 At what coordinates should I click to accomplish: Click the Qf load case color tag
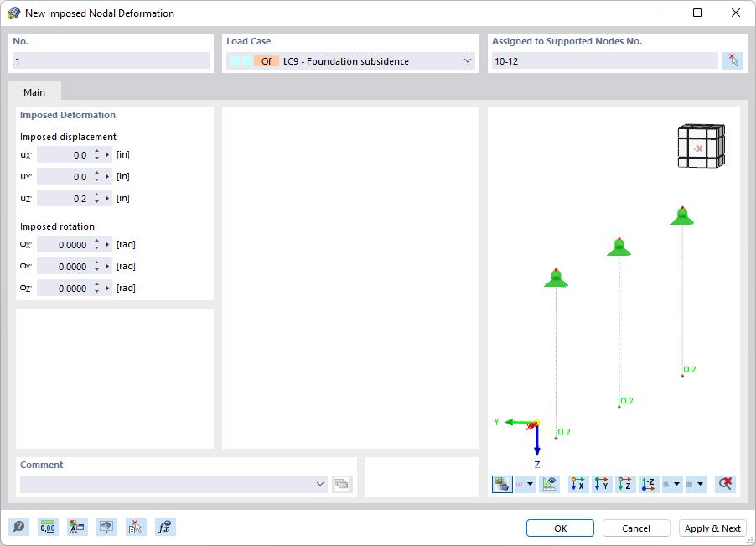267,60
